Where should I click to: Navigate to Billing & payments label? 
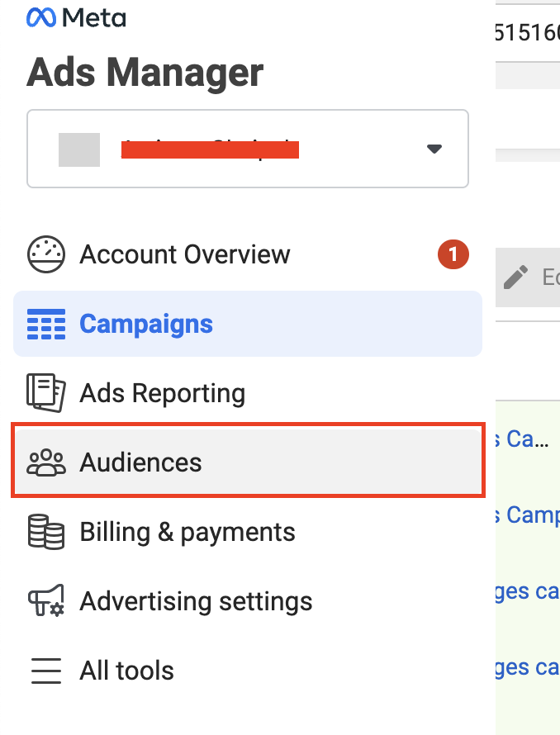coord(187,532)
